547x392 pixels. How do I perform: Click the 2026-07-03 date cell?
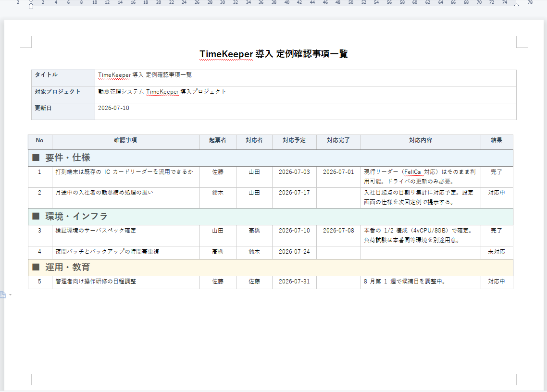[295, 177]
